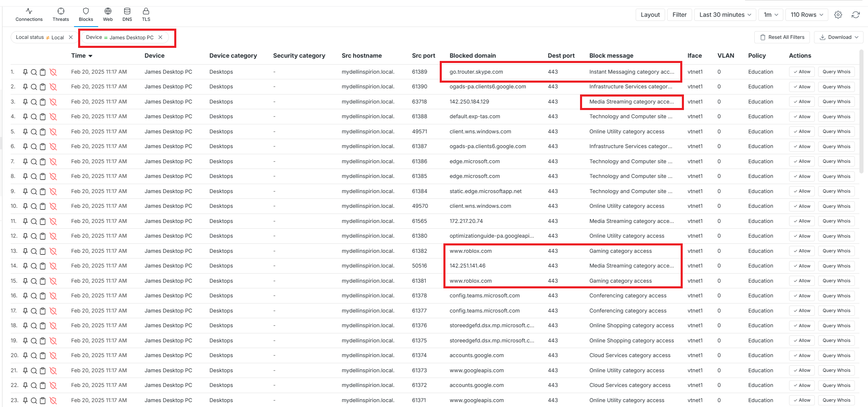The width and height of the screenshot is (868, 407).
Task: Pin the row 13 roblox.com entry
Action: tap(25, 251)
